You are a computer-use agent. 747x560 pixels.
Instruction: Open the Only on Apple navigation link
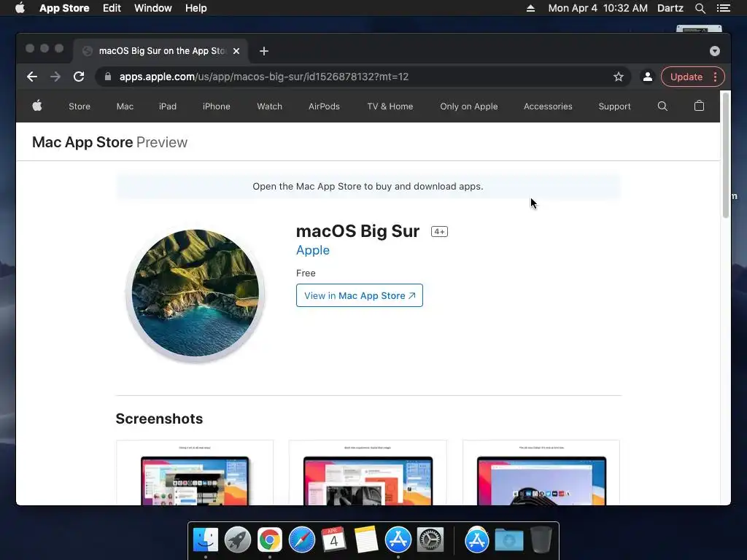coord(469,106)
